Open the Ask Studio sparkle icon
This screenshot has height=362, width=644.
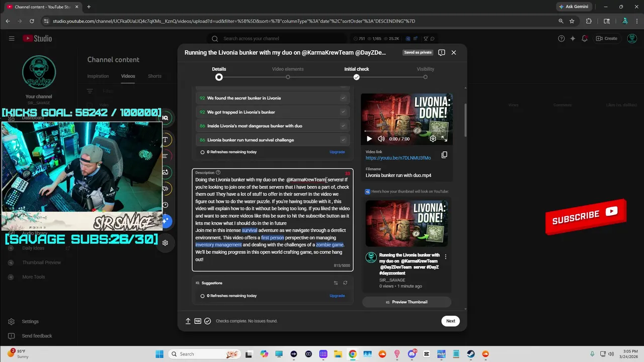pyautogui.click(x=573, y=39)
